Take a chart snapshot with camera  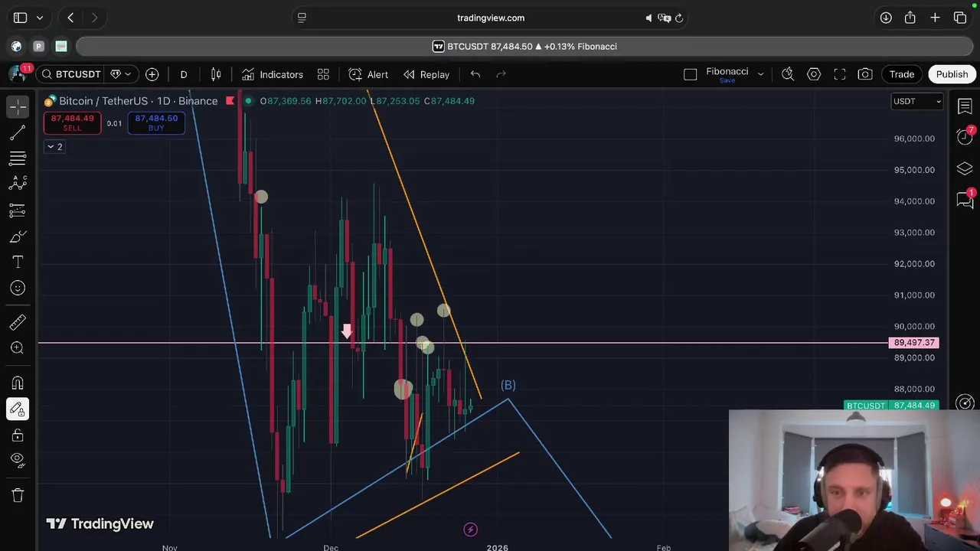(x=865, y=74)
